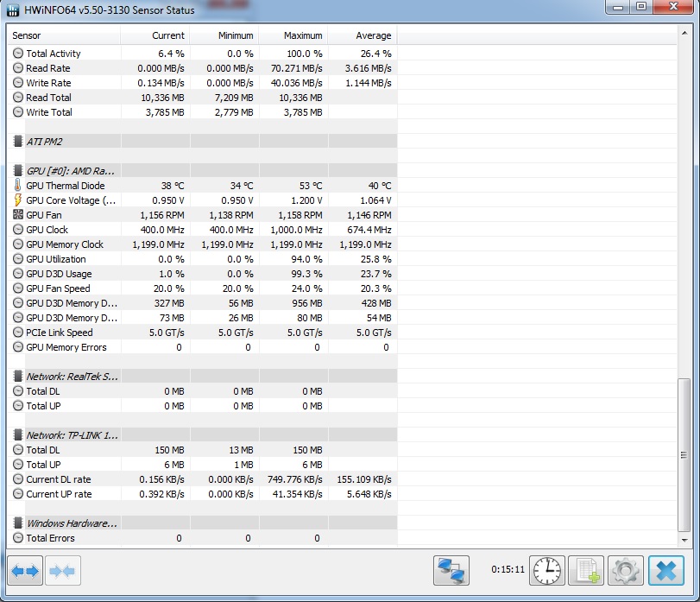Viewport: 700px width, 602px height.
Task: Click the 1.064 V average voltage value
Action: click(x=375, y=200)
